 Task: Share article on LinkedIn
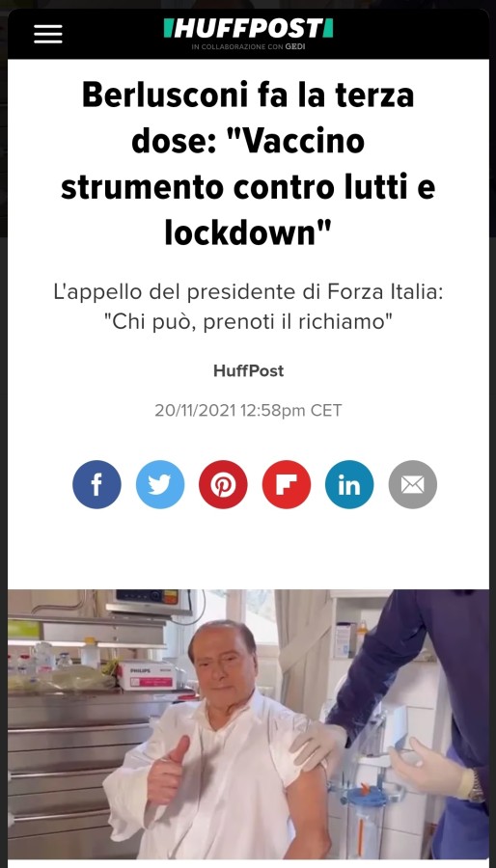tap(349, 484)
